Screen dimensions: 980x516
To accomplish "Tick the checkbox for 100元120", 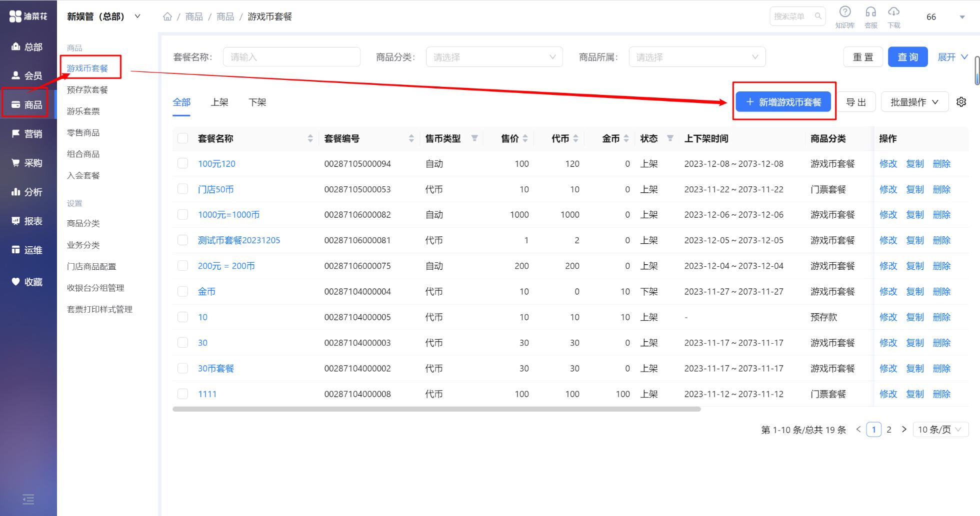I will [183, 163].
